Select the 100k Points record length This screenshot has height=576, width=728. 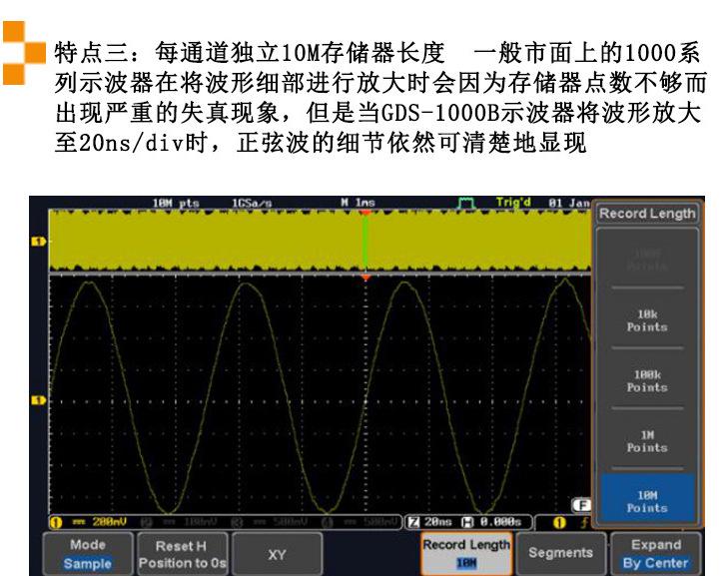point(646,380)
